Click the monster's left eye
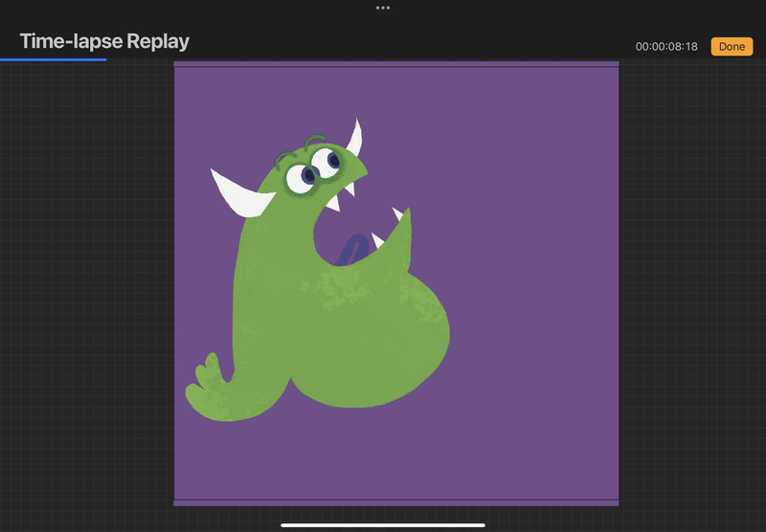 [x=302, y=178]
